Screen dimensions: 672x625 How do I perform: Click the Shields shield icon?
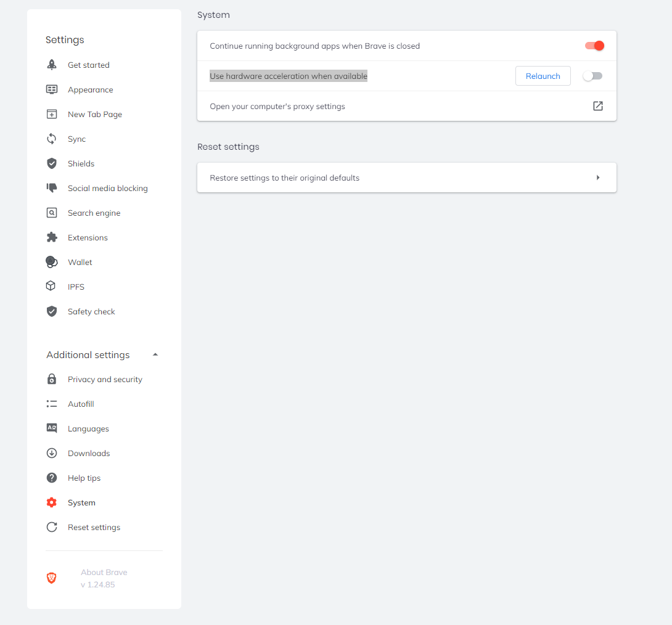point(51,163)
